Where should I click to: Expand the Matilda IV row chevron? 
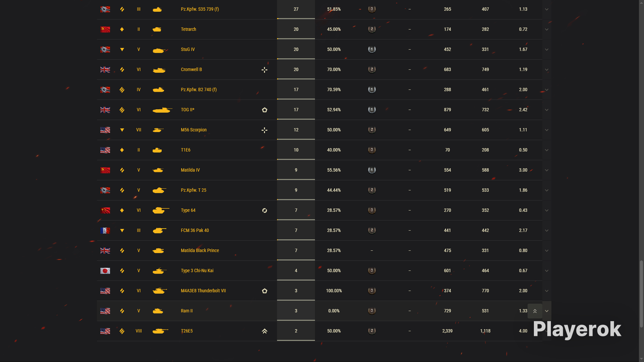point(547,170)
